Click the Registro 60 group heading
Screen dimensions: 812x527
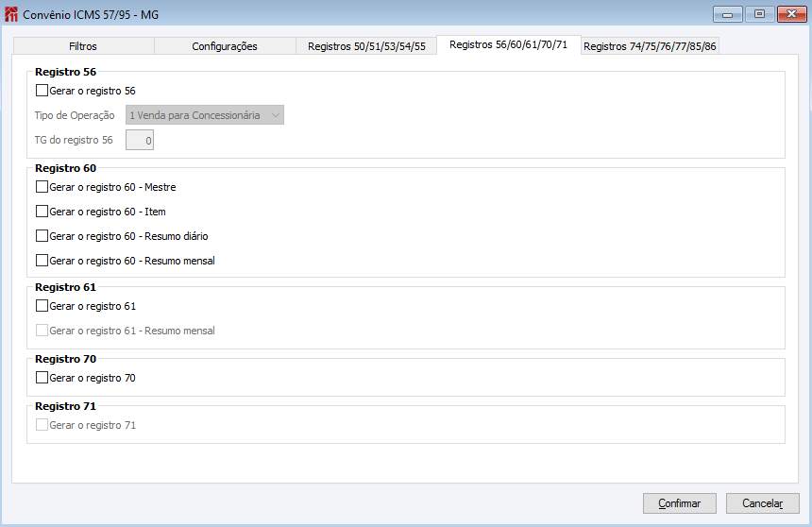coord(66,168)
